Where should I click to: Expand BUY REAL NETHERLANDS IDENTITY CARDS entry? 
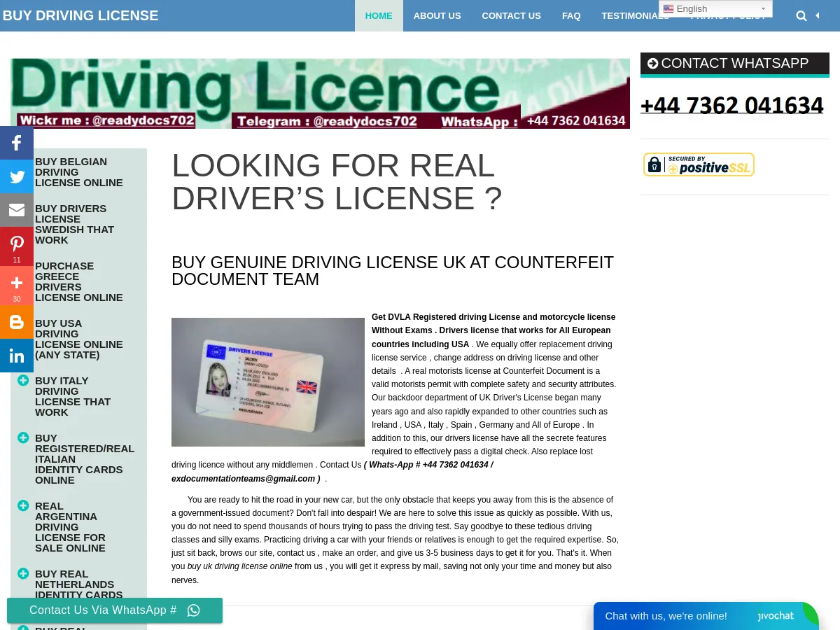click(x=23, y=573)
